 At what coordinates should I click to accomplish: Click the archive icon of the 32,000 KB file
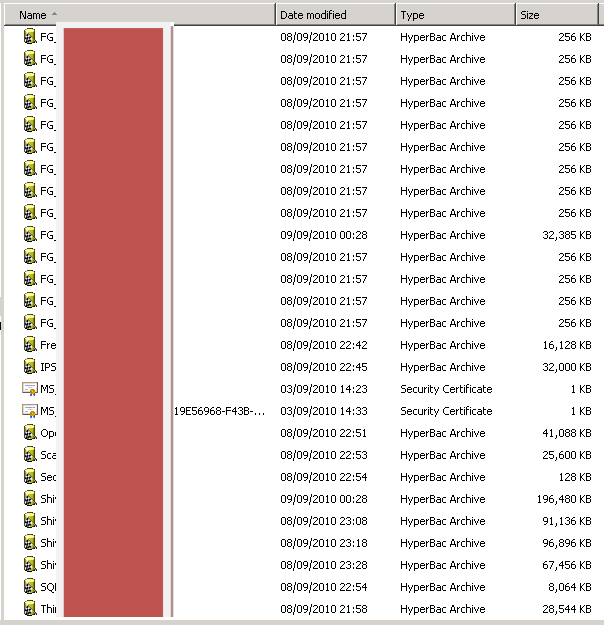click(x=29, y=367)
